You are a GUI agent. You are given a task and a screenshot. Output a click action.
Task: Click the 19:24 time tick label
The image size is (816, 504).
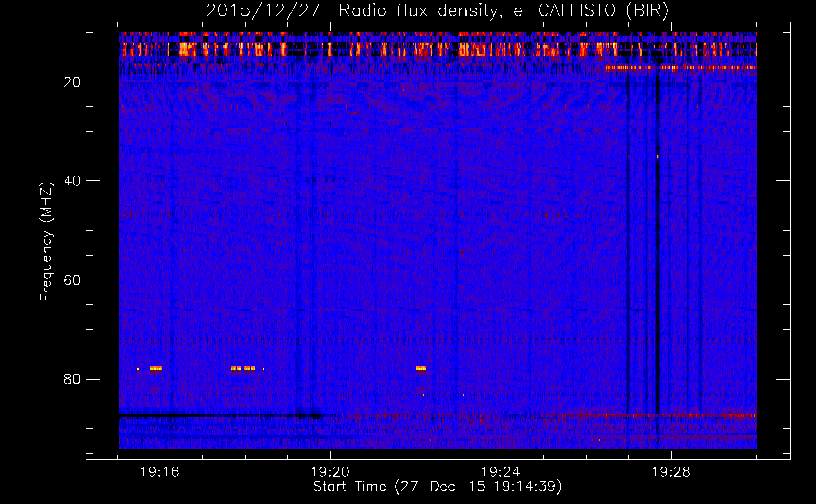[501, 472]
